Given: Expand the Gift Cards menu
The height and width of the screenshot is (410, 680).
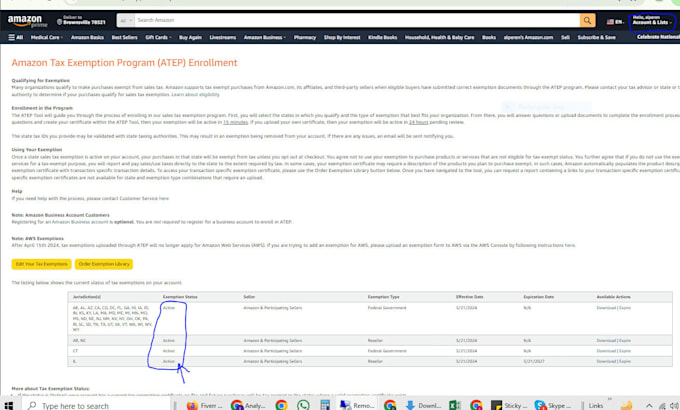Looking at the screenshot, I should [x=158, y=37].
